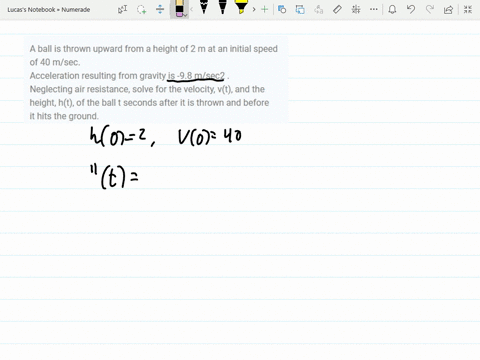Toggle the Ruler tool
Image resolution: width=480 pixels, height=360 pixels.
pos(337,9)
